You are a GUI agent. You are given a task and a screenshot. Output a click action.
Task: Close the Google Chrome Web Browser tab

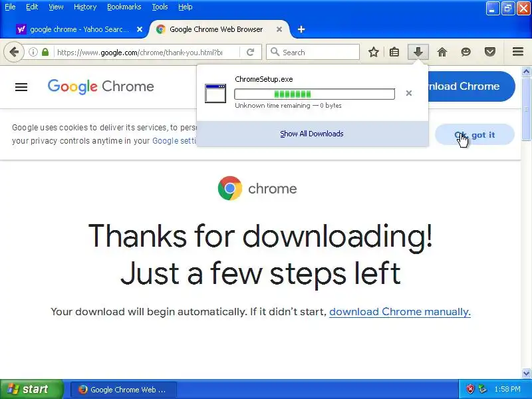(x=279, y=29)
